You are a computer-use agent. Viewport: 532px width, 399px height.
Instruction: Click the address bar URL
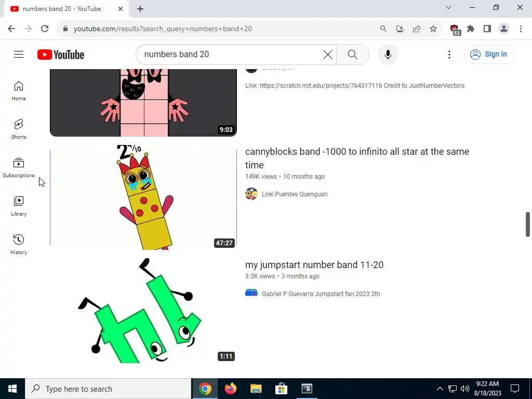[163, 29]
